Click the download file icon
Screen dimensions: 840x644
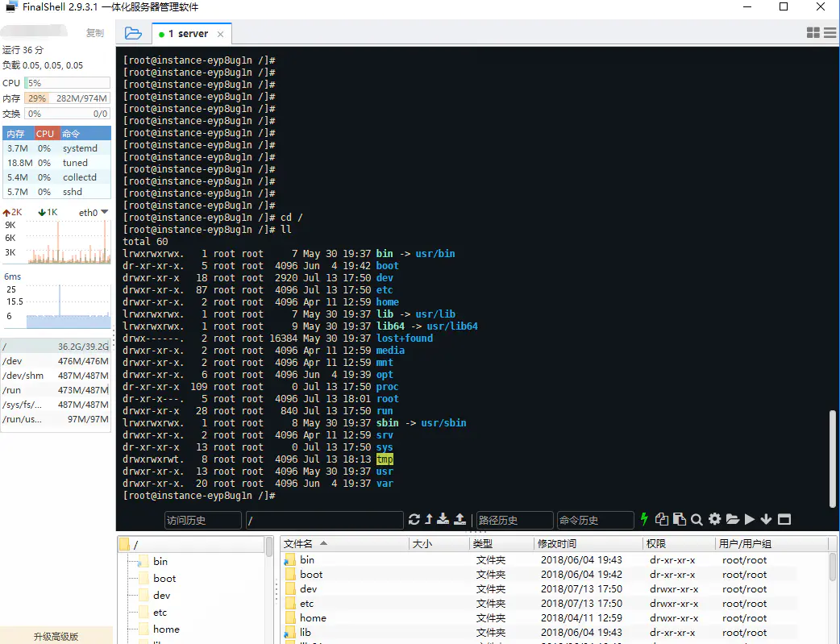tap(443, 519)
